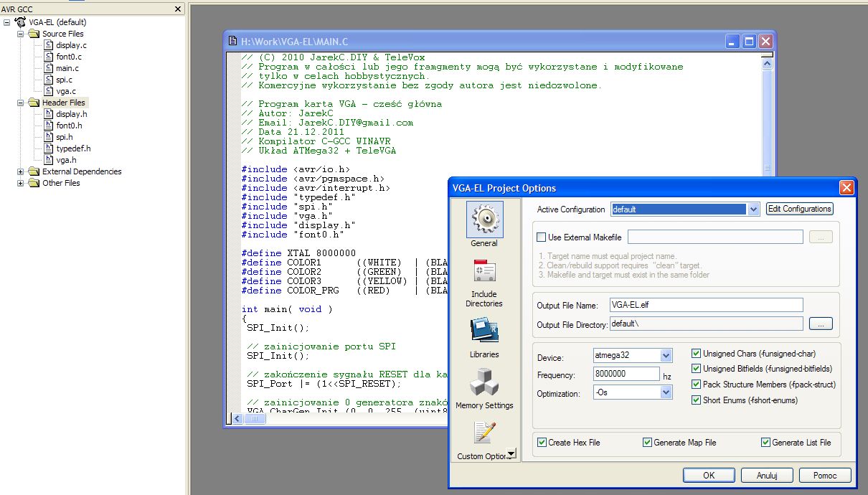The width and height of the screenshot is (868, 495).
Task: Open main.c in the project tree
Action: click(x=67, y=68)
